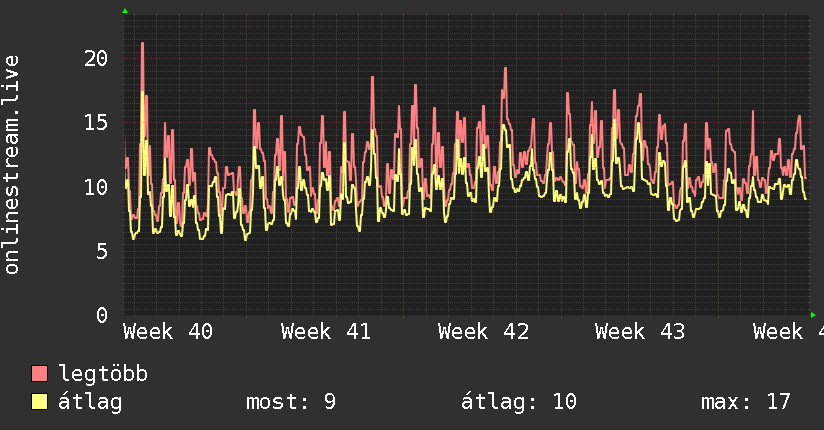Click the átlag legend label beside yellow swatch

point(90,402)
